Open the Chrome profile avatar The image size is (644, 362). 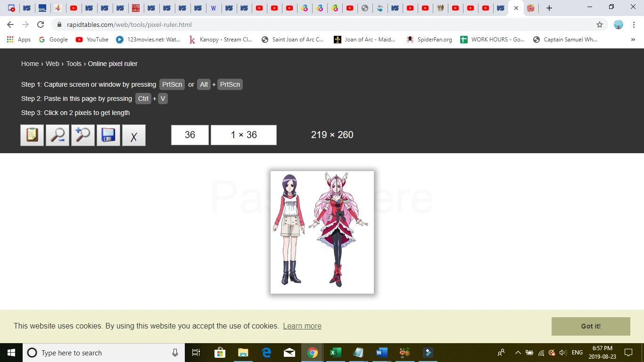(x=619, y=25)
